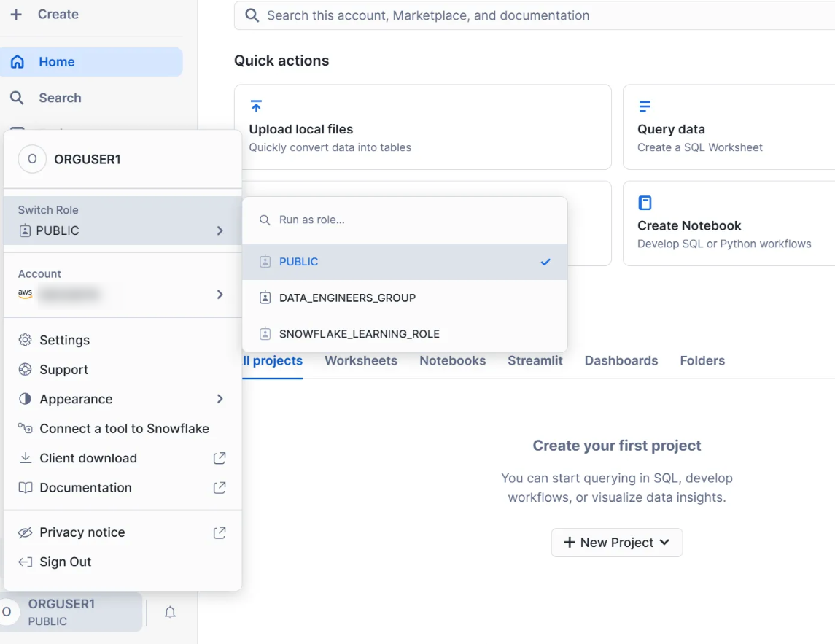Focus the Run as role search field
The image size is (835, 644).
[x=405, y=220]
